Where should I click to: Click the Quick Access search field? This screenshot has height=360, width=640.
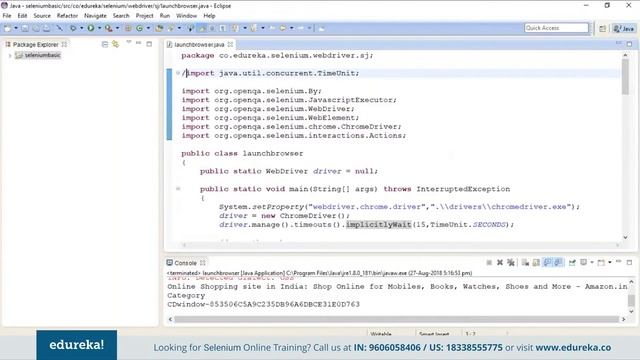[x=556, y=28]
